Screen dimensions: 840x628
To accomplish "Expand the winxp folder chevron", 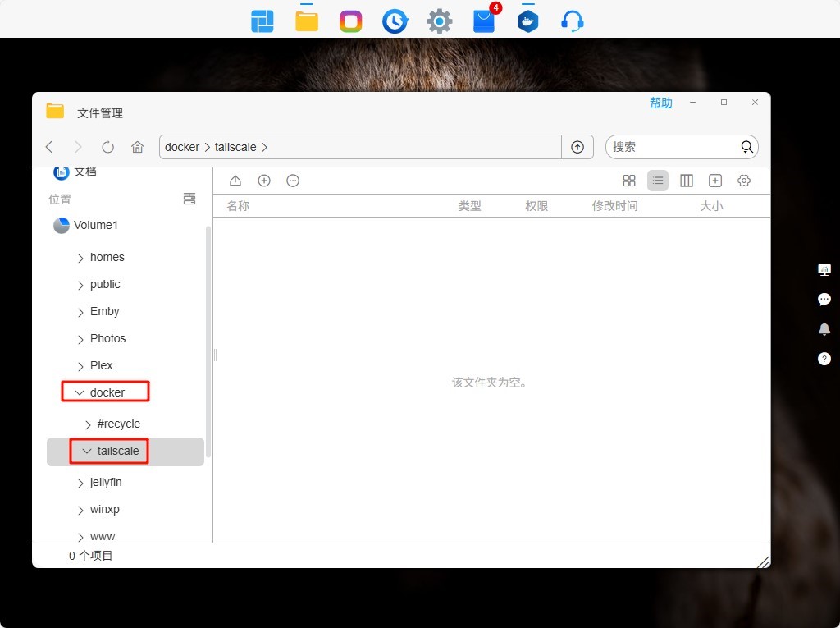I will (x=80, y=511).
